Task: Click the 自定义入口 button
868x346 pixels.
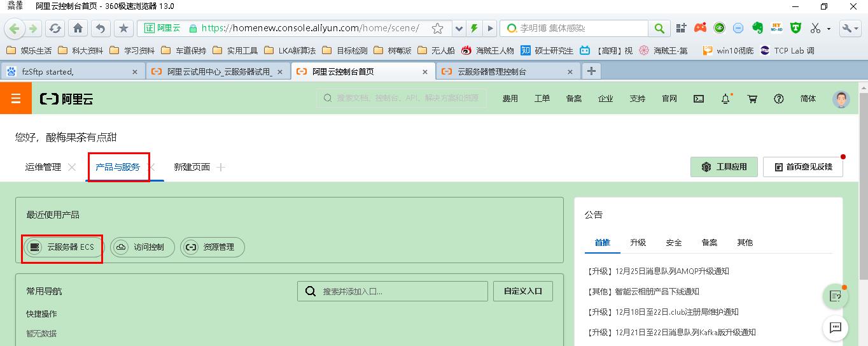Action: tap(523, 291)
